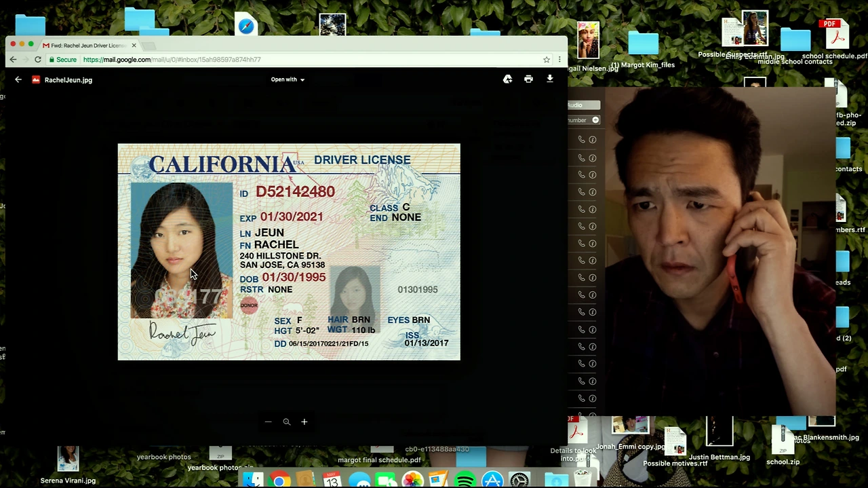
Task: Download the RachelJeun.jpg attachment
Action: (550, 79)
